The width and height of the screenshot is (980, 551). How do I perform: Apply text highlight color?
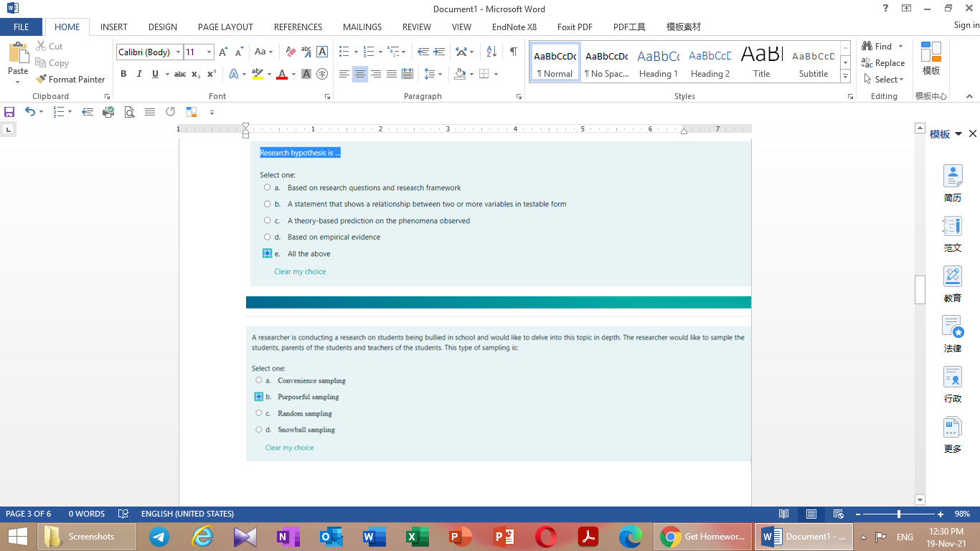click(258, 73)
